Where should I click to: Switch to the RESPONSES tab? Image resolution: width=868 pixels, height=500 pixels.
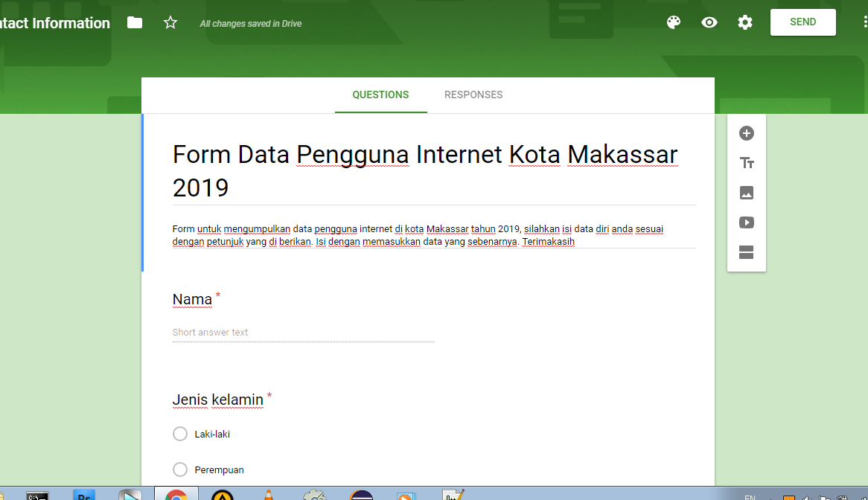[473, 94]
